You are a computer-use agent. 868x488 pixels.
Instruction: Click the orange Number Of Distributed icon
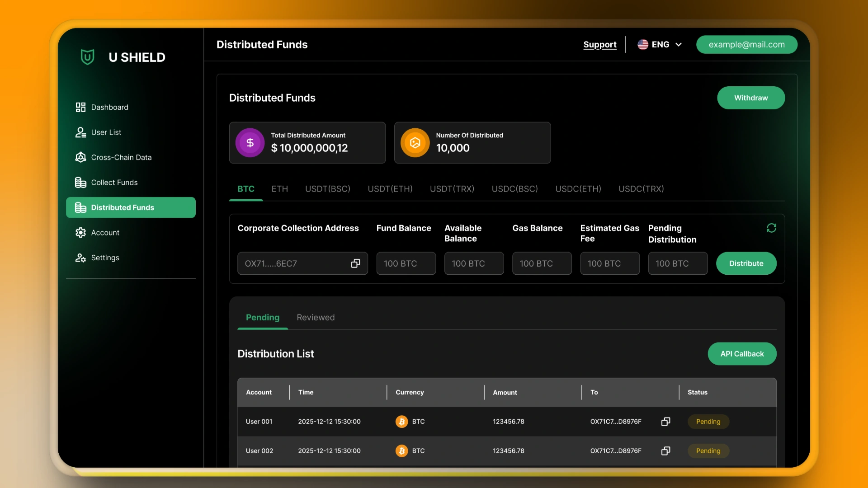click(x=415, y=143)
